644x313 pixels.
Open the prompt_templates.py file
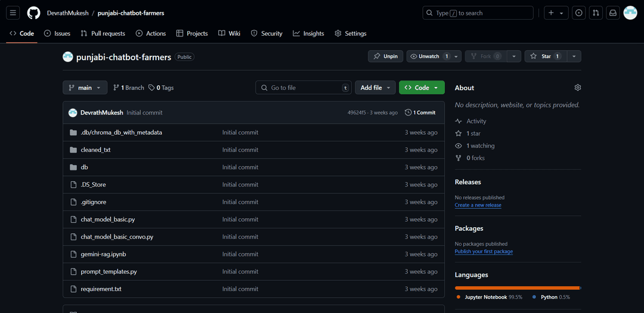(x=109, y=271)
